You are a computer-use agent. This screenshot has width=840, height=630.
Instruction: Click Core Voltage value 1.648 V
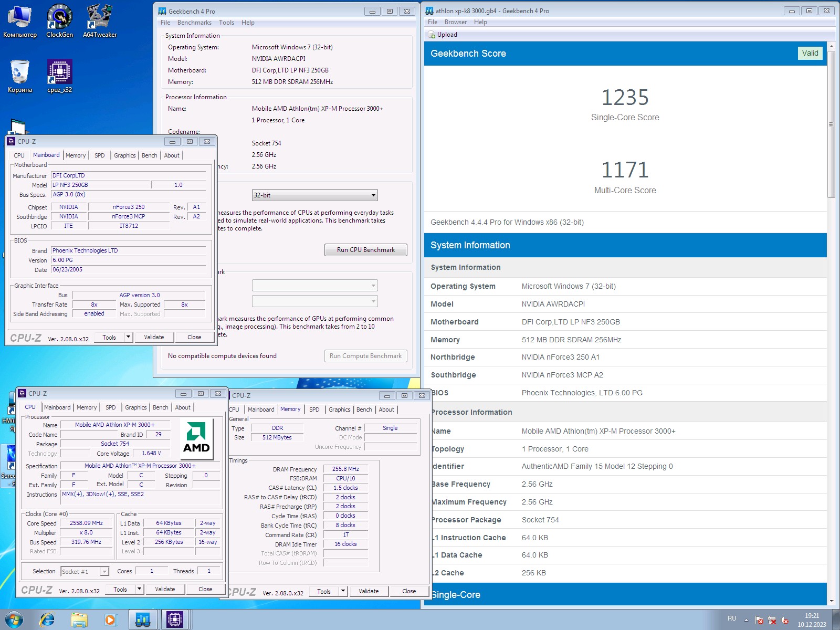[151, 454]
